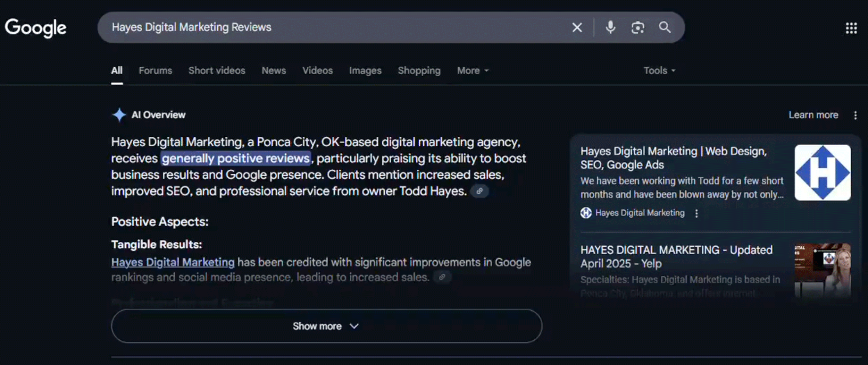This screenshot has height=365, width=868.
Task: Open the Google apps grid
Action: pyautogui.click(x=851, y=28)
